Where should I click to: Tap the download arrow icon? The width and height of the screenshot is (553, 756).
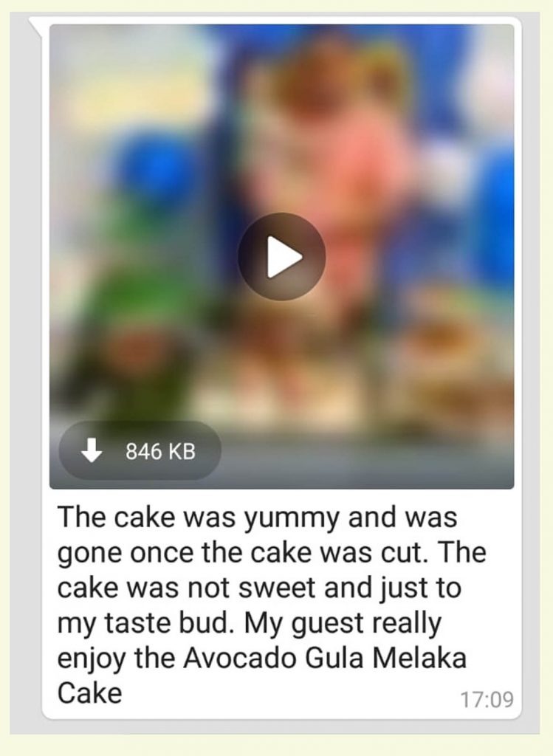click(x=92, y=450)
